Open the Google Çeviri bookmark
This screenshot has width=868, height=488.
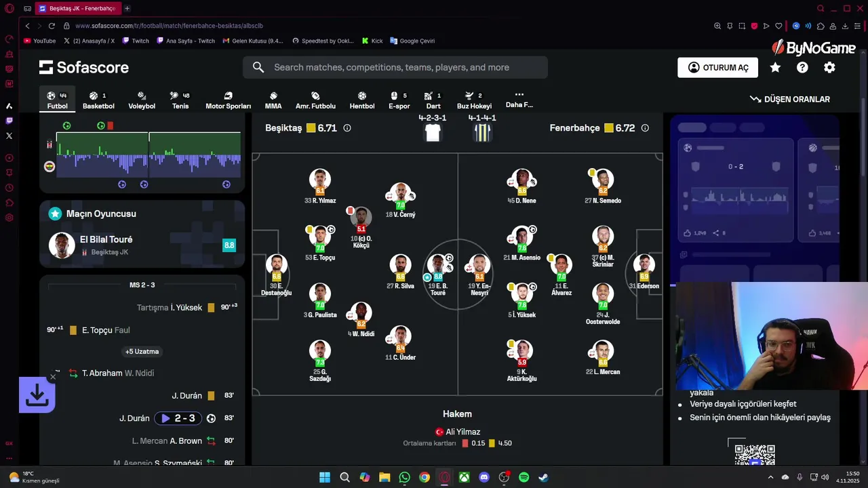point(412,41)
